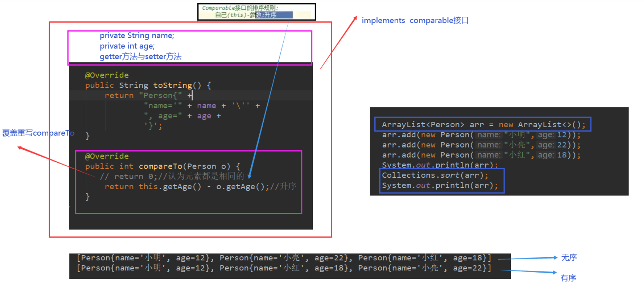Click the println line below Collections.sort
This screenshot has width=644, height=301.
coord(440,186)
